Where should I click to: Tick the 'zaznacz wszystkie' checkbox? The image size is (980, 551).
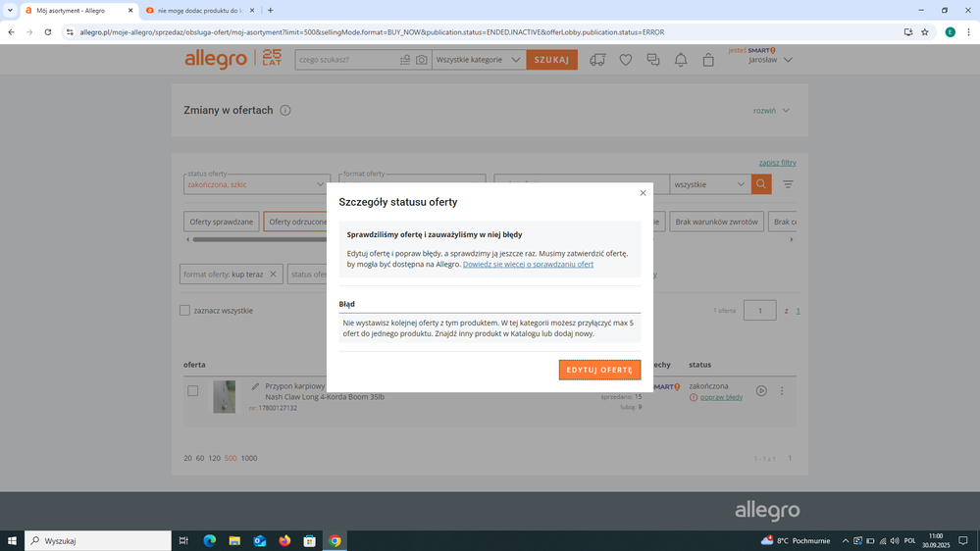(x=184, y=311)
